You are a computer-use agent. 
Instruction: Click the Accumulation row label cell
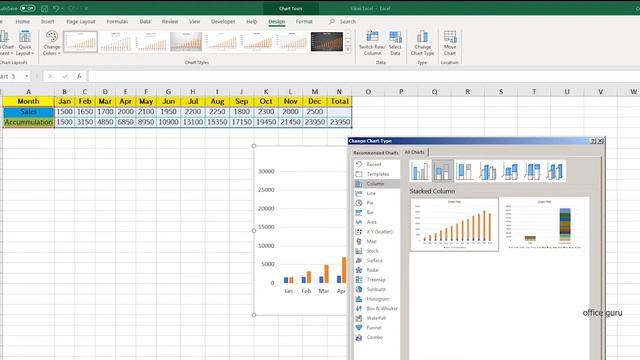[x=28, y=122]
